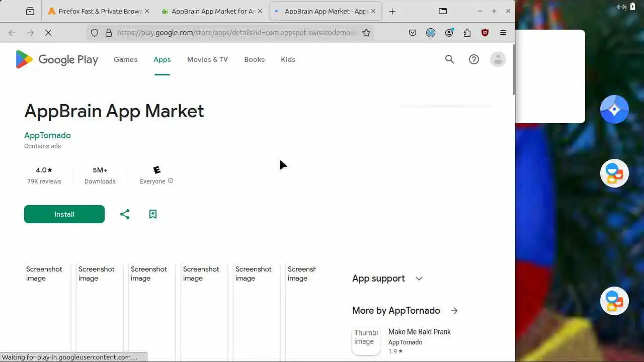Open a new browser tab
The width and height of the screenshot is (644, 362).
(x=392, y=11)
